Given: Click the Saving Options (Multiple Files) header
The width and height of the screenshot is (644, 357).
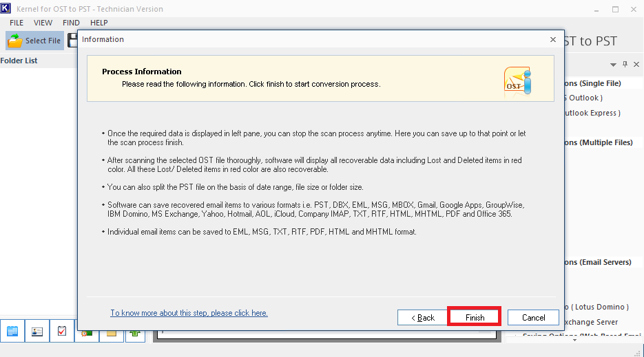Looking at the screenshot, I should [599, 142].
